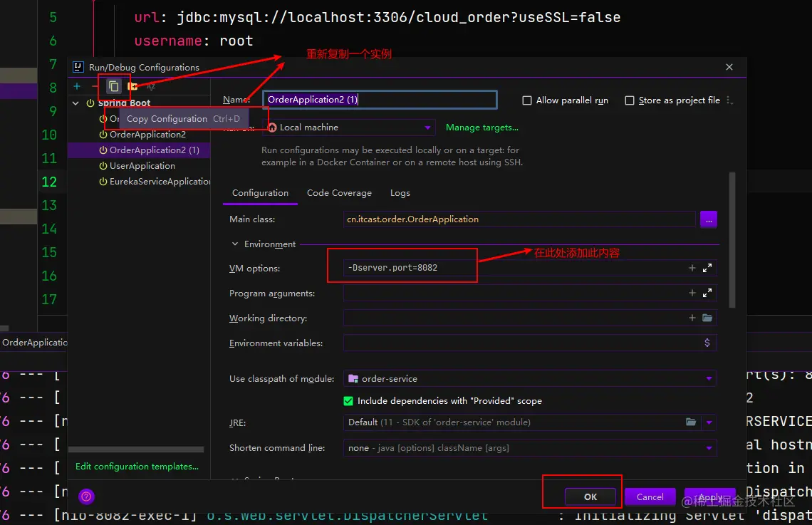
Task: Collapse the Environment section
Action: [234, 244]
